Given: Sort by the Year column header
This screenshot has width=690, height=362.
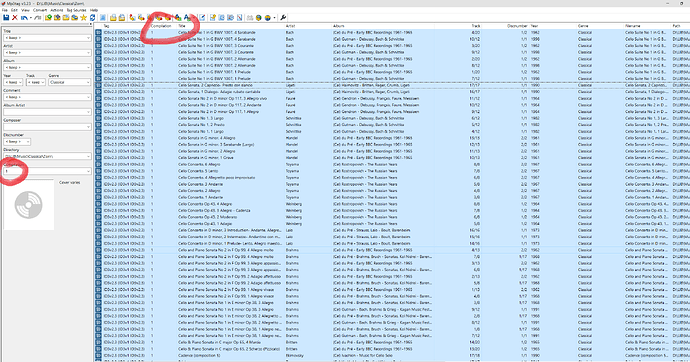Looking at the screenshot, I should point(534,26).
